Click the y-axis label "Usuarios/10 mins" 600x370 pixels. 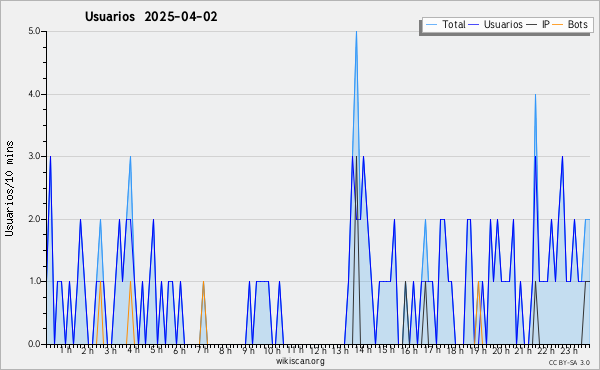pos(9,188)
